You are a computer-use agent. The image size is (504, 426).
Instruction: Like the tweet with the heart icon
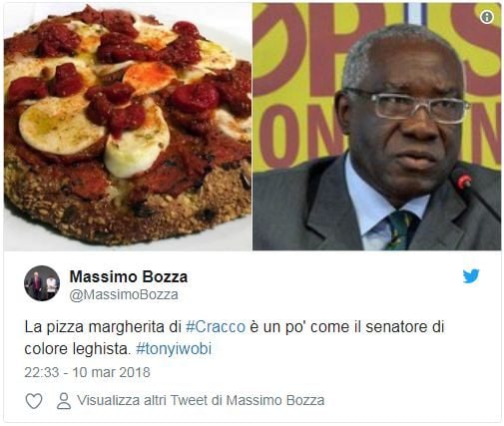click(34, 401)
